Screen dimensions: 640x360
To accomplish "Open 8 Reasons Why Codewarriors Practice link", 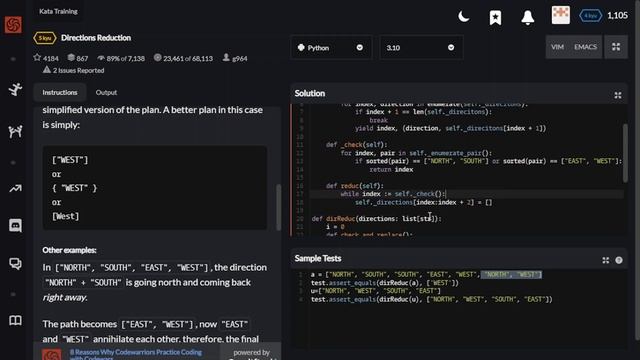I will click(136, 354).
